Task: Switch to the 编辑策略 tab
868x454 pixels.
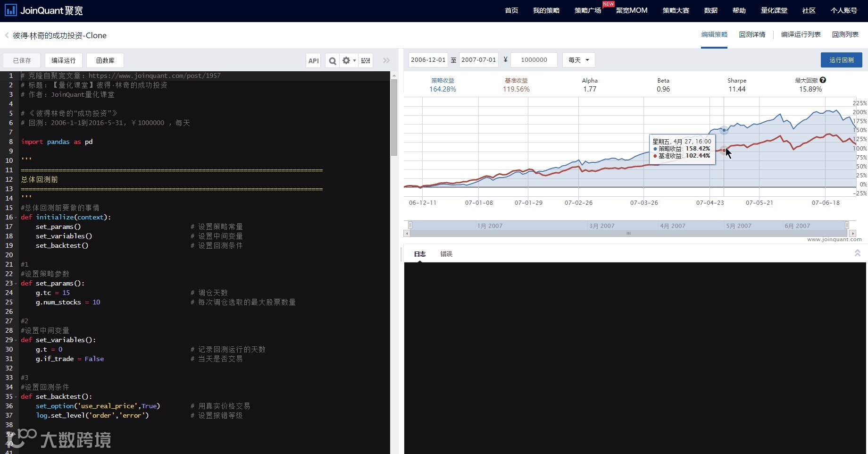Action: tap(714, 34)
